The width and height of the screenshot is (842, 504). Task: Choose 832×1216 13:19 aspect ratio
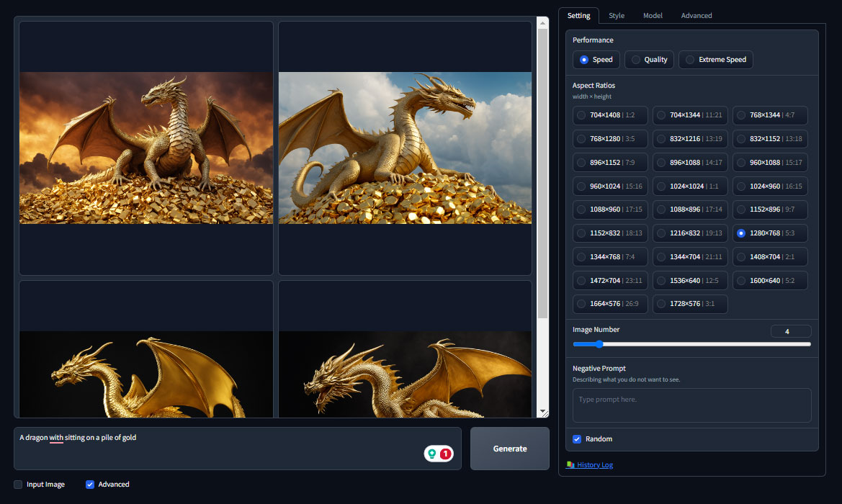click(690, 138)
